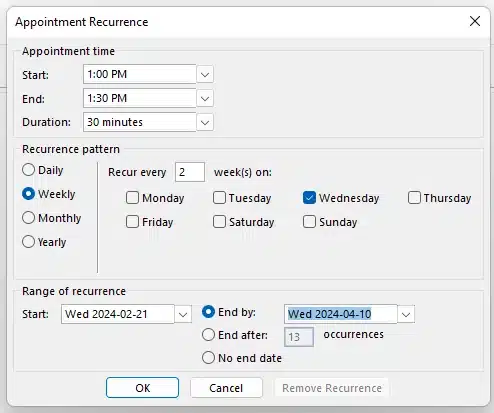494x413 pixels.
Task: Close the Appointment Recurrence dialog
Action: 475,21
